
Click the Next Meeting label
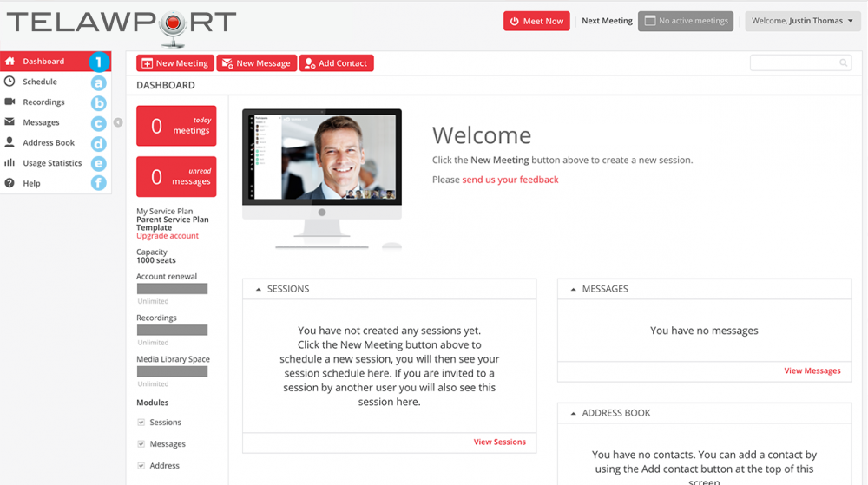click(607, 21)
